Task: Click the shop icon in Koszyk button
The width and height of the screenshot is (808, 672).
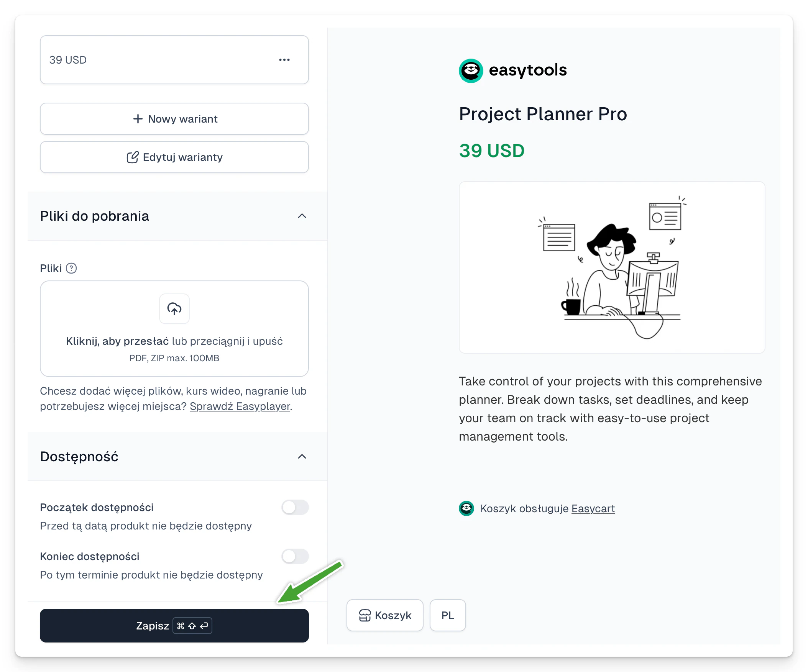Action: [365, 615]
